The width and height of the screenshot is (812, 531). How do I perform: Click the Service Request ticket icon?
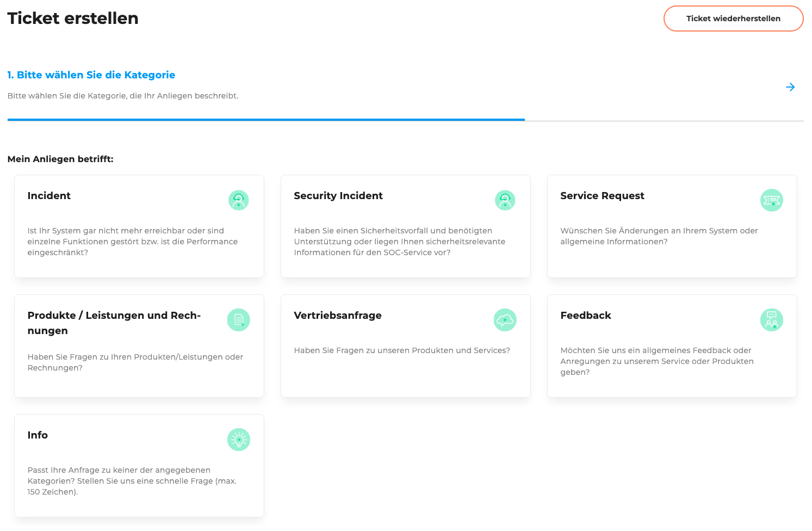(x=771, y=200)
